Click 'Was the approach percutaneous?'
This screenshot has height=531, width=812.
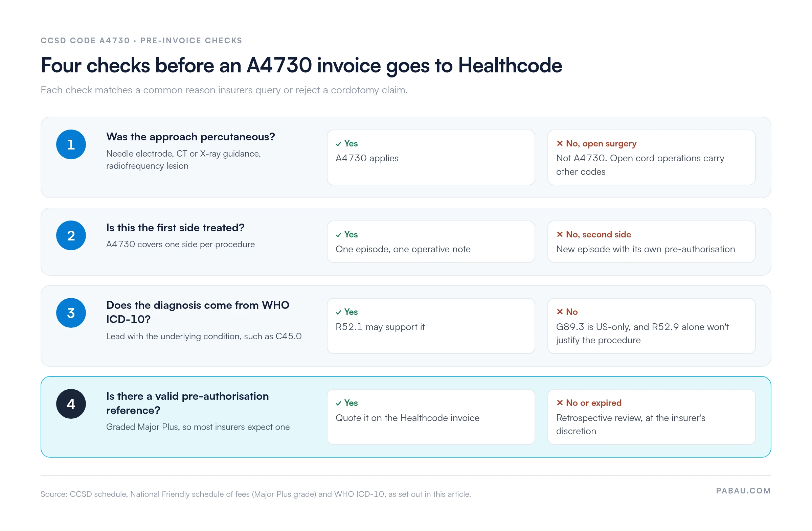tap(190, 137)
